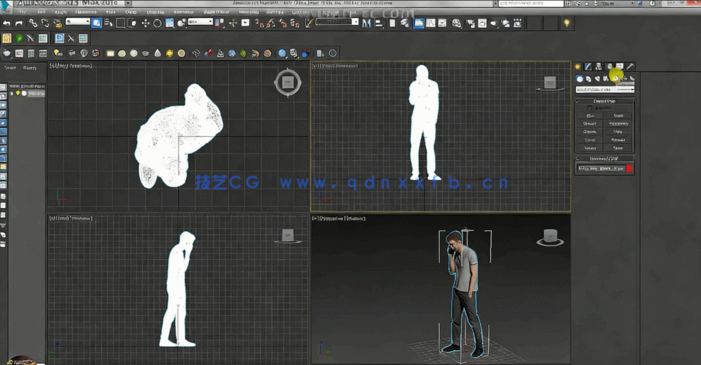Image resolution: width=701 pixels, height=365 pixels.
Task: Click the Redo arrow on main toolbar
Action: click(x=19, y=23)
